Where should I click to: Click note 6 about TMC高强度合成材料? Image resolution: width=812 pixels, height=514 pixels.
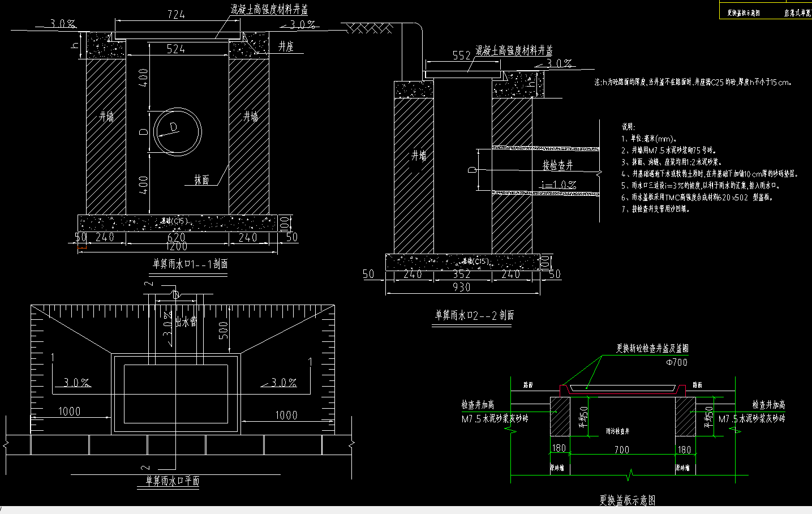pos(697,198)
